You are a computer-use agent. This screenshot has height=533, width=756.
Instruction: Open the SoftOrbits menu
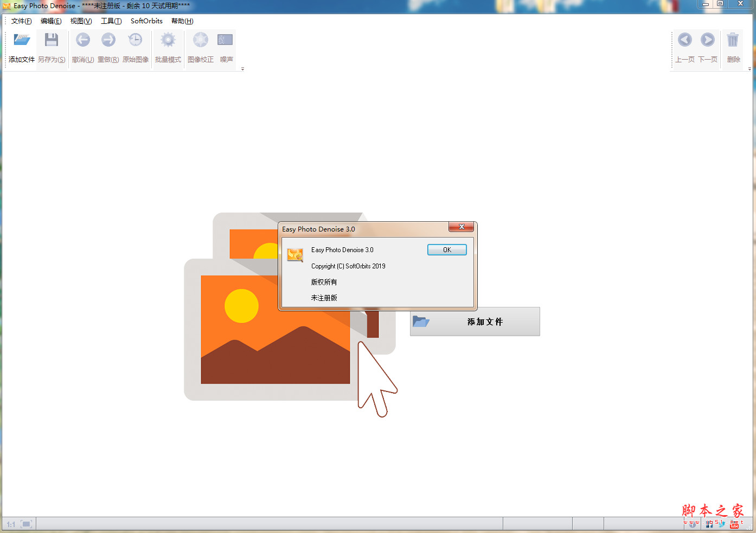[146, 21]
